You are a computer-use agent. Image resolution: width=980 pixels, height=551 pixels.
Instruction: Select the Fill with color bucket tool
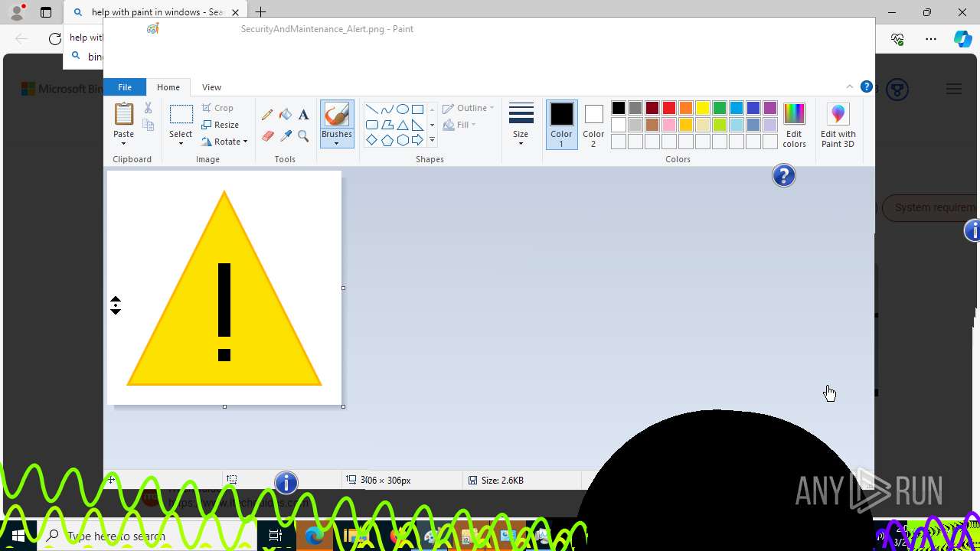click(286, 115)
